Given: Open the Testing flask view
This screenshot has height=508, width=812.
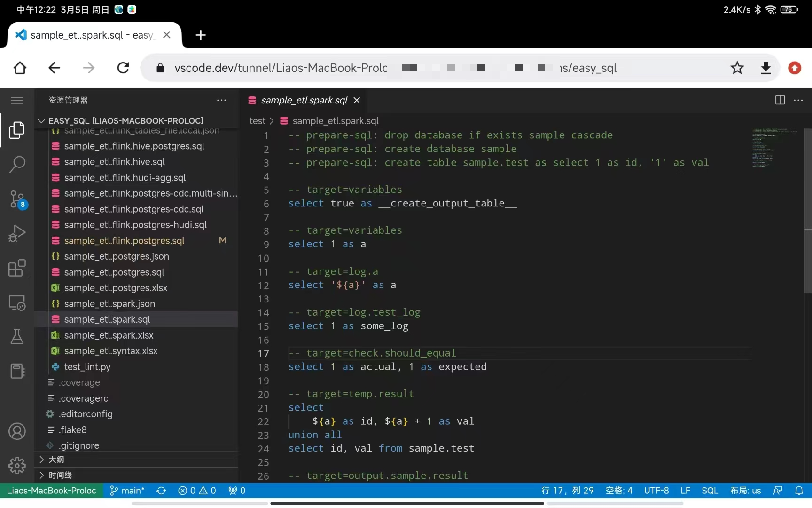Looking at the screenshot, I should point(17,337).
